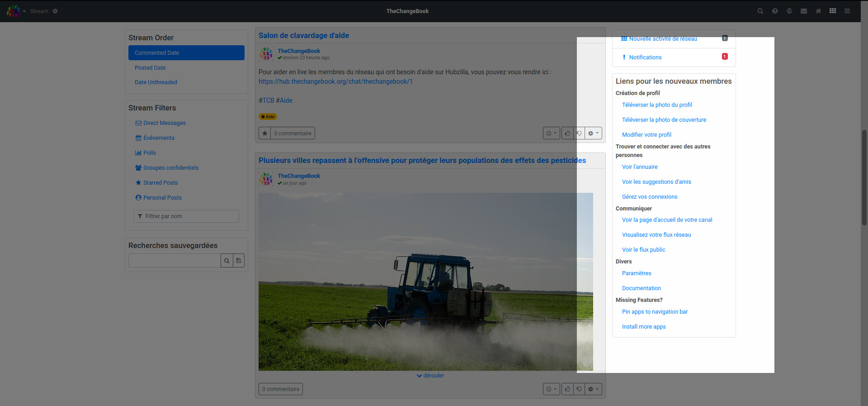
Task: Like the Salon de clavardage d'aide post
Action: pos(567,134)
